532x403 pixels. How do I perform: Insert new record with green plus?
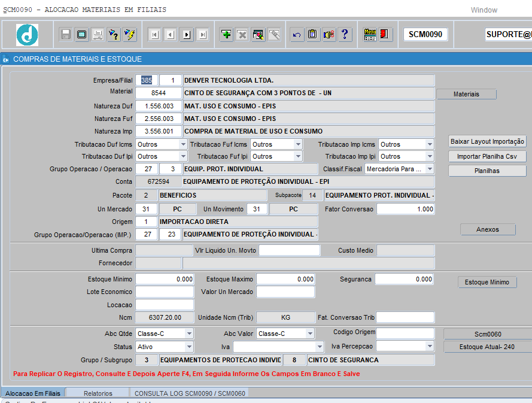(x=226, y=35)
